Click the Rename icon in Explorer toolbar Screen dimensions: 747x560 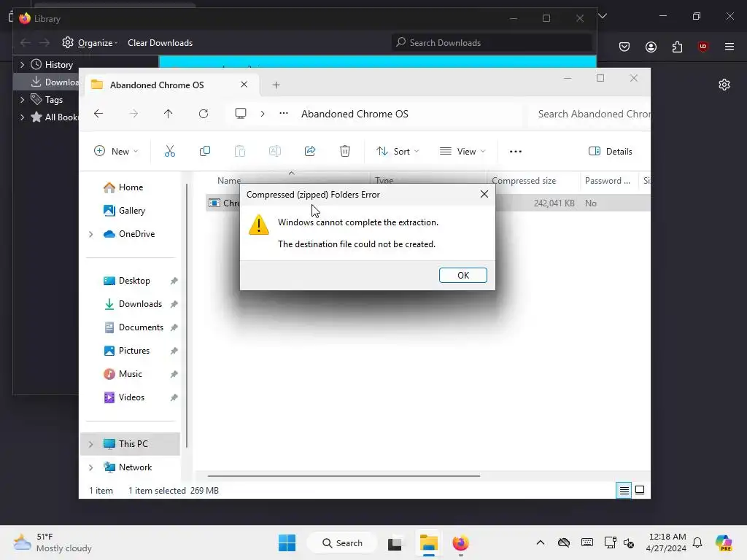275,152
